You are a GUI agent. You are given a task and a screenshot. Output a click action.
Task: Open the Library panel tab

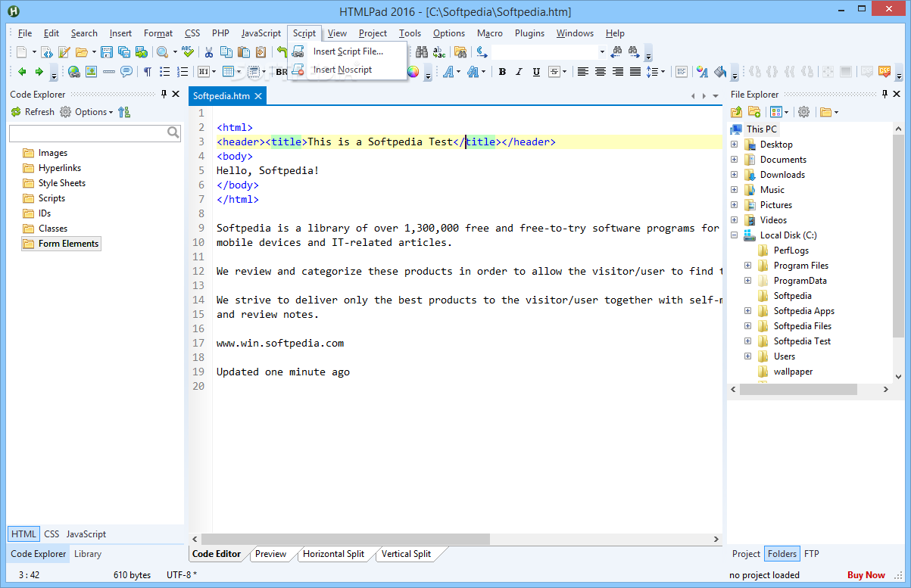[88, 554]
